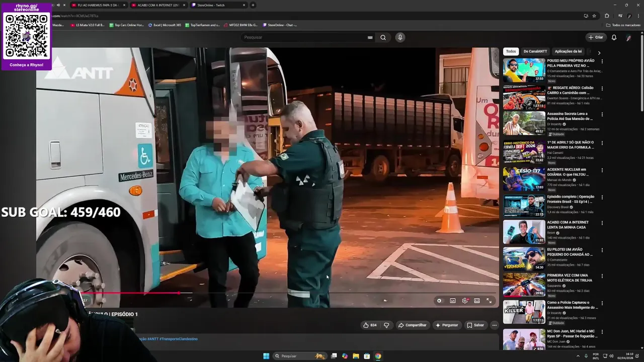The width and height of the screenshot is (644, 362).
Task: Mute the first tab via its speaker icon
Action: tap(58, 5)
